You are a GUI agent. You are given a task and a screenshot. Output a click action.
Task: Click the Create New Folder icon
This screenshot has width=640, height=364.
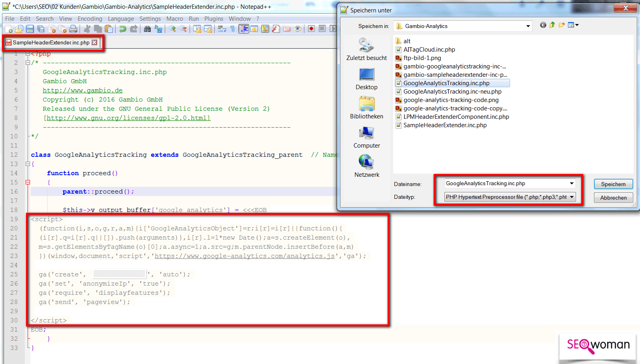coord(562,25)
